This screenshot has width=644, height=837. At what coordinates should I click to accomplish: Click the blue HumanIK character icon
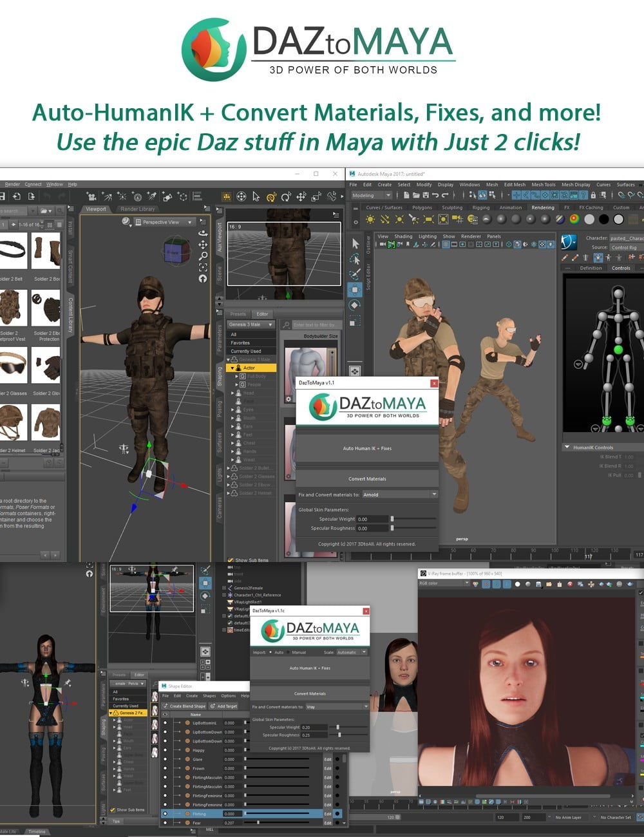click(569, 242)
